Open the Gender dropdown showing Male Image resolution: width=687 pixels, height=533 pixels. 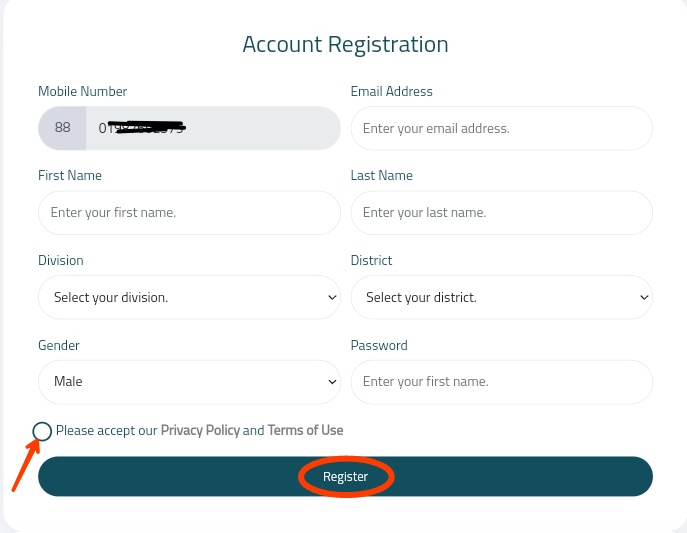tap(189, 382)
